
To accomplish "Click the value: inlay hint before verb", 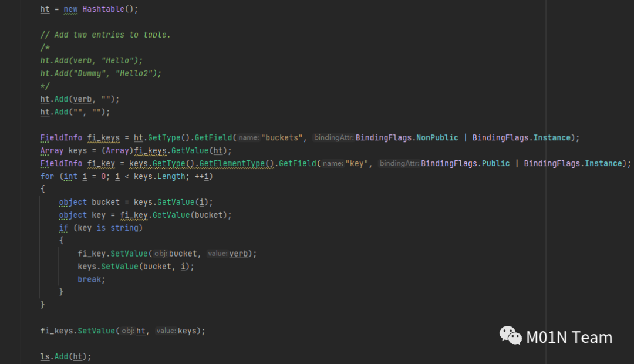I will coord(217,254).
